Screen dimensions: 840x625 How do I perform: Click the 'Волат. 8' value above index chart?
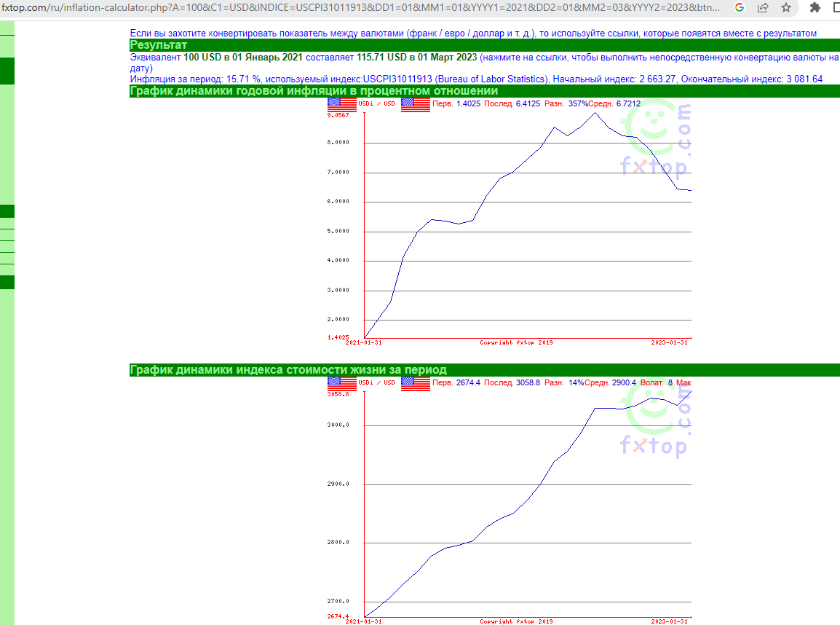(657, 382)
